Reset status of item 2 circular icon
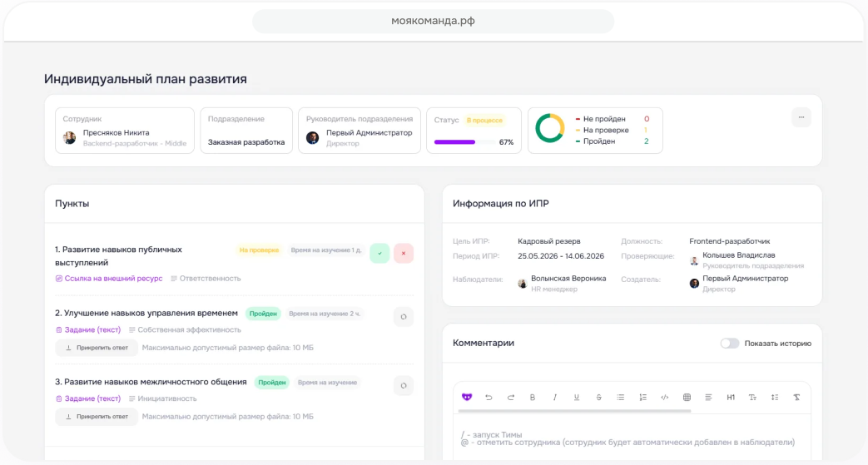The image size is (868, 465). [x=404, y=317]
